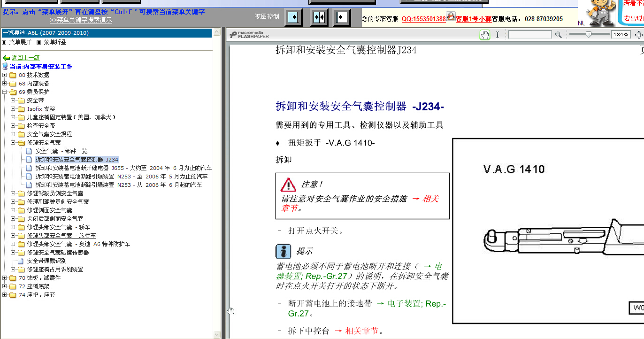Viewport: 644px width, 339px height.
Task: Click the FlashPaper zoom slider handle
Action: [588, 35]
